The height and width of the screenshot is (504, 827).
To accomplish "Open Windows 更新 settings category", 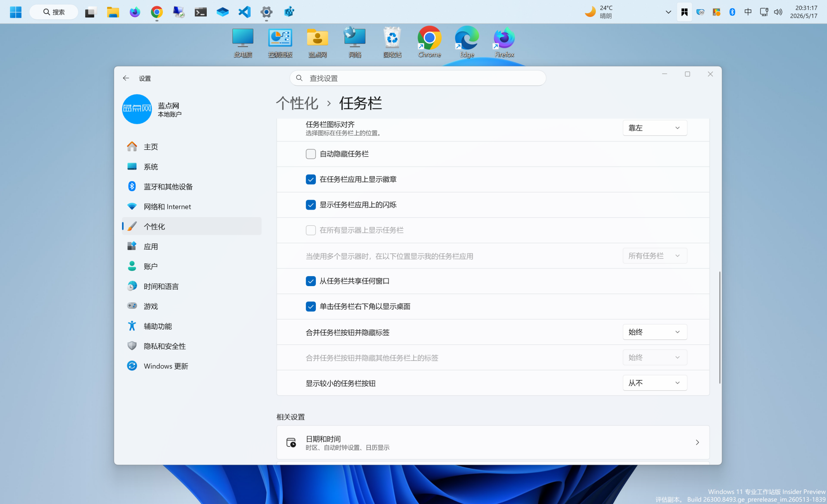I will (x=191, y=366).
